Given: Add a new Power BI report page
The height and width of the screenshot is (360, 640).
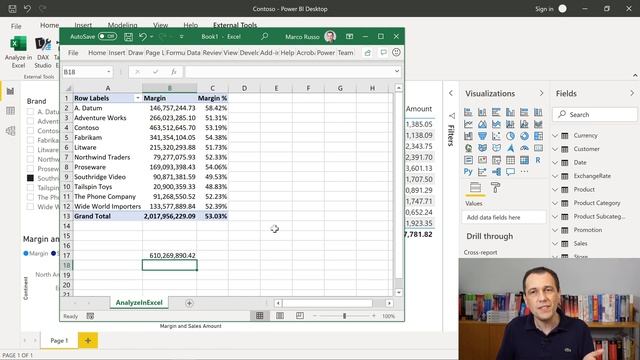Looking at the screenshot, I should [x=88, y=340].
